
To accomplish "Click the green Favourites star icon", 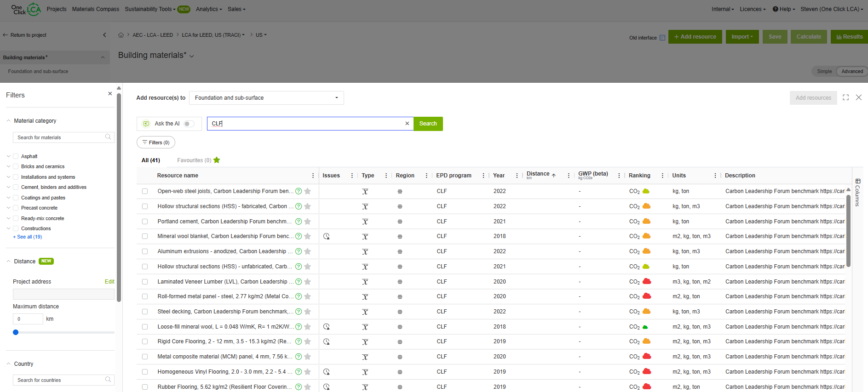I will [217, 160].
